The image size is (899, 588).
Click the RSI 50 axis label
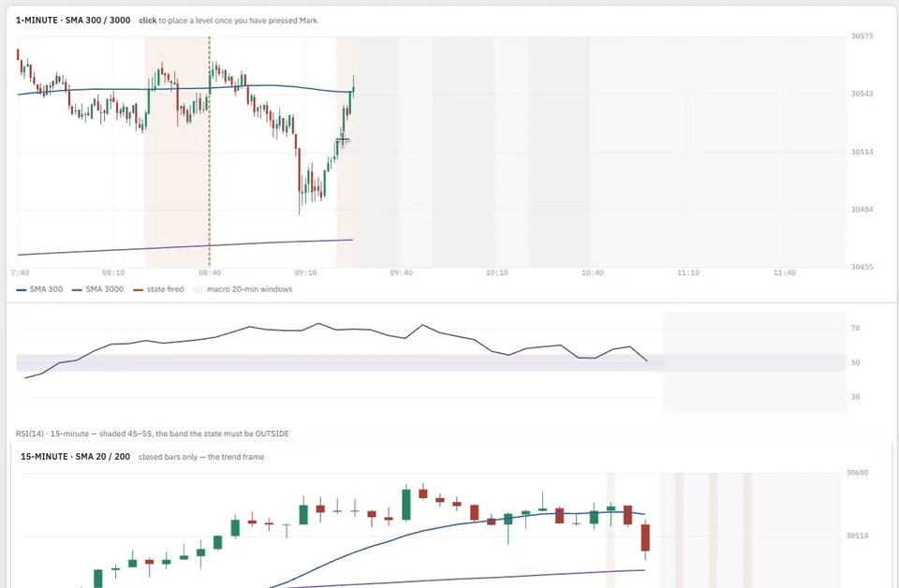coord(855,362)
